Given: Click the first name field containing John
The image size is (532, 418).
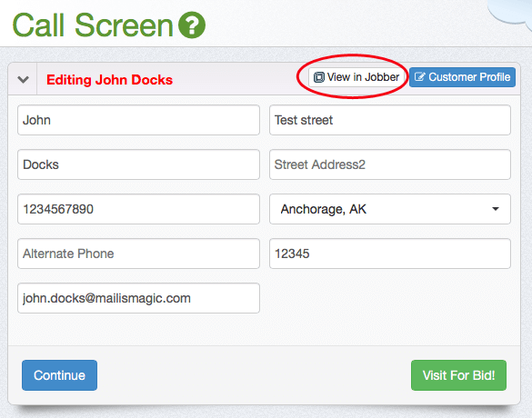Looking at the screenshot, I should pos(138,120).
